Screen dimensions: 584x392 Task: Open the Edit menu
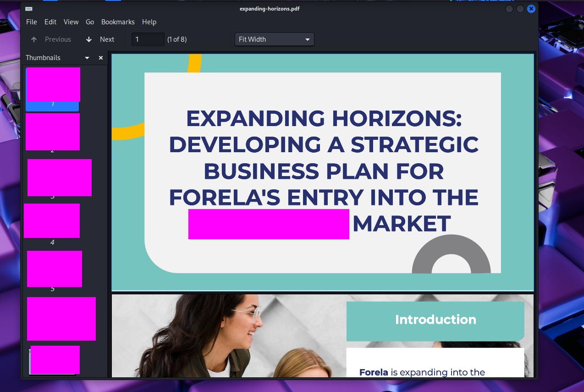(50, 22)
